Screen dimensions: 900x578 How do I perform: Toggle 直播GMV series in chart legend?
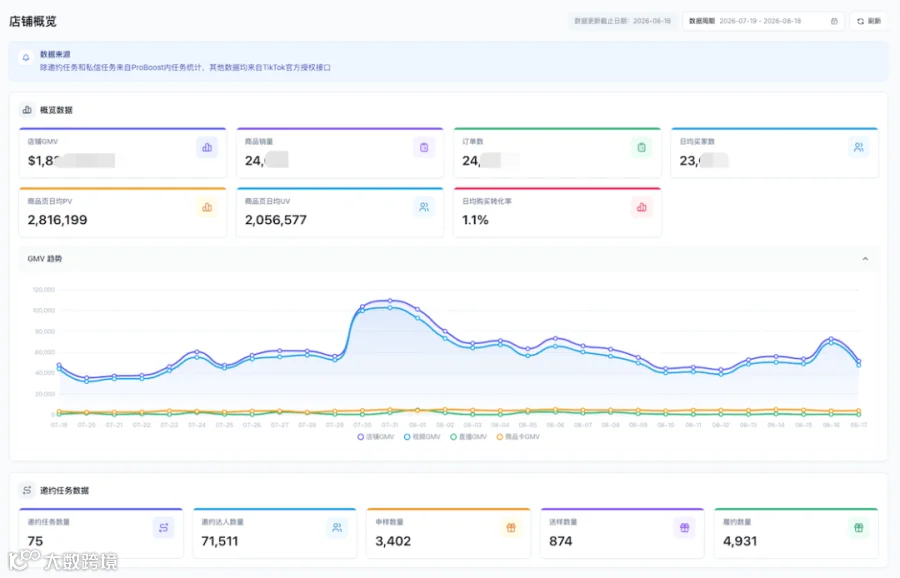[x=468, y=437]
